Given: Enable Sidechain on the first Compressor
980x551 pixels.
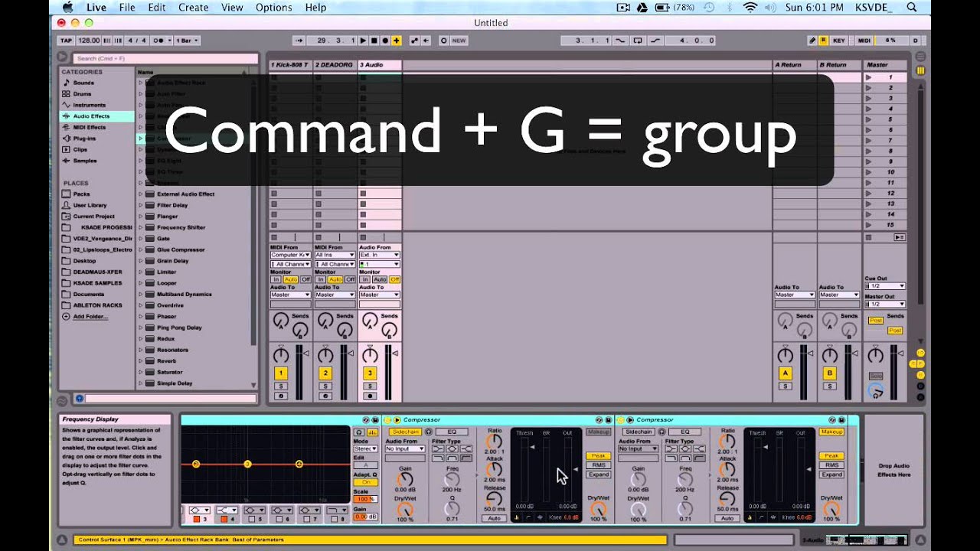Looking at the screenshot, I should click(406, 432).
